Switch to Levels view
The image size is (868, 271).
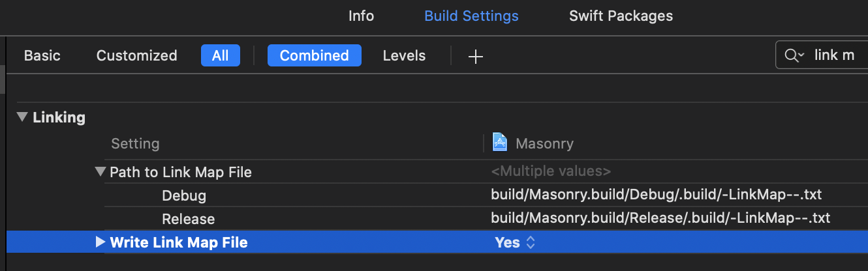click(x=404, y=56)
